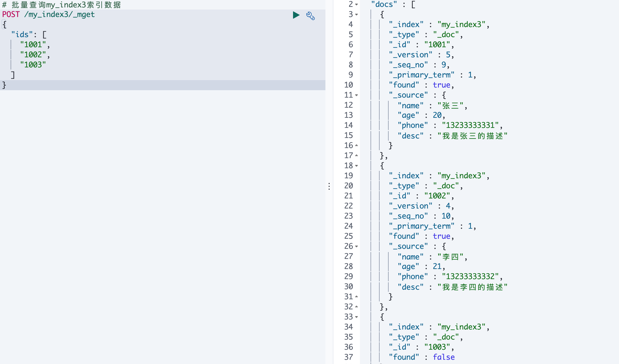Open the wrench request options menu

click(310, 16)
